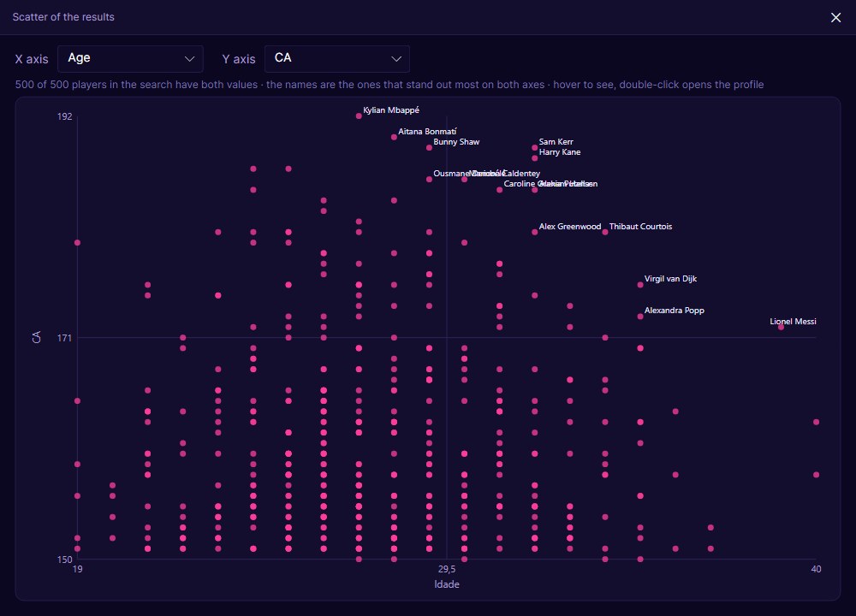Click the 'Alex Greenwood' label
The image size is (856, 616).
coord(570,227)
